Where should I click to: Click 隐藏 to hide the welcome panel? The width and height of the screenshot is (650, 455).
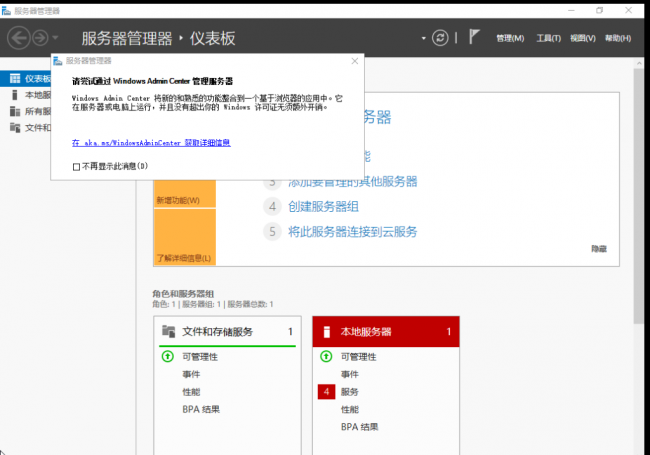[599, 249]
